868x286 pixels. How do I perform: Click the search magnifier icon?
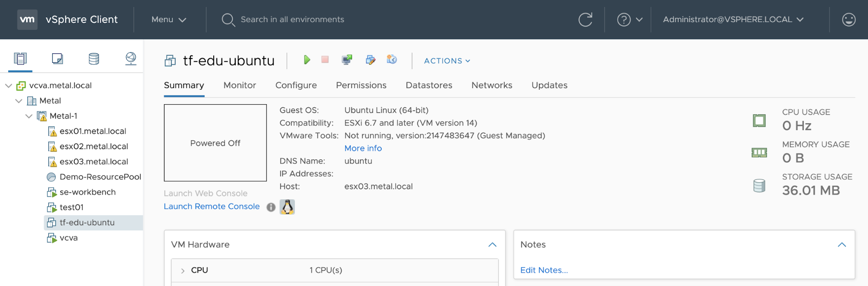coord(228,20)
